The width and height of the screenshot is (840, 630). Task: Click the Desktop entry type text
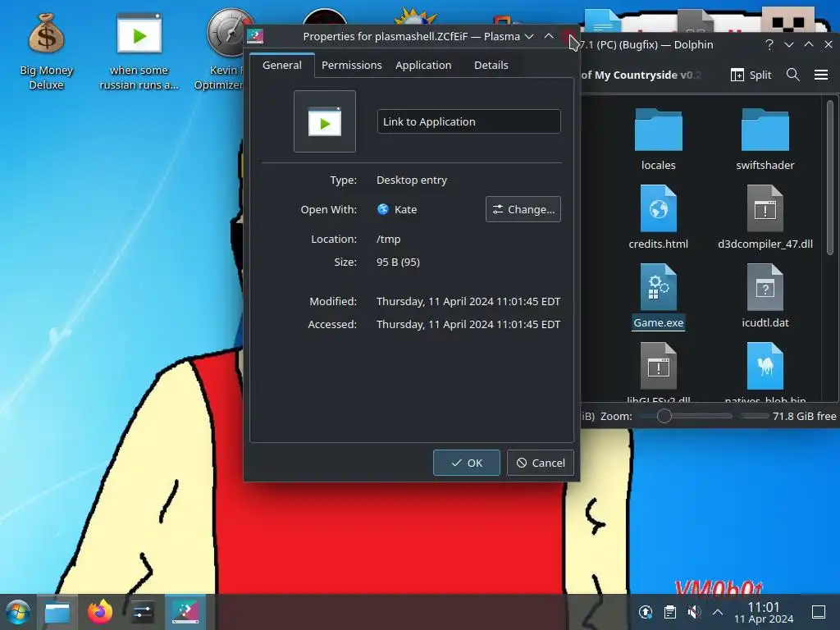tap(412, 180)
